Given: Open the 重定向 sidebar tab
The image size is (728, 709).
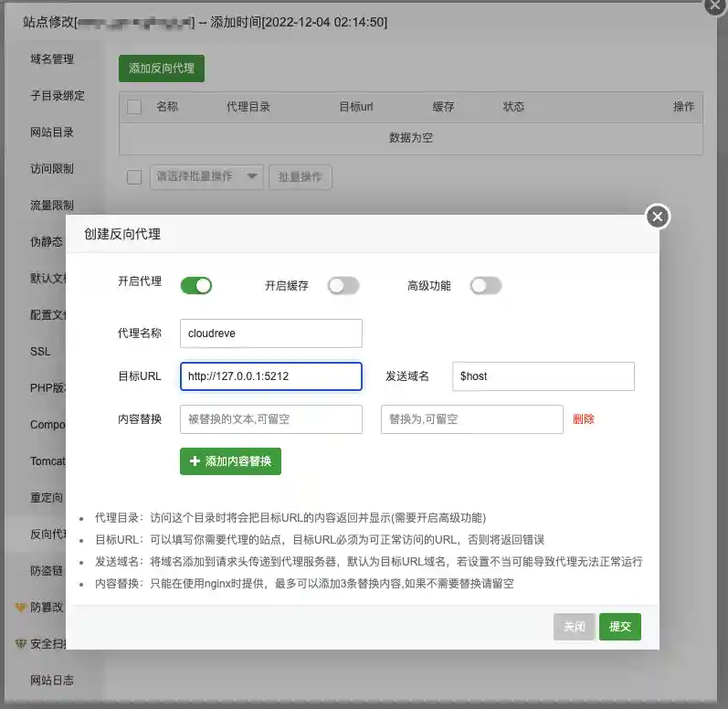Looking at the screenshot, I should pyautogui.click(x=47, y=498).
